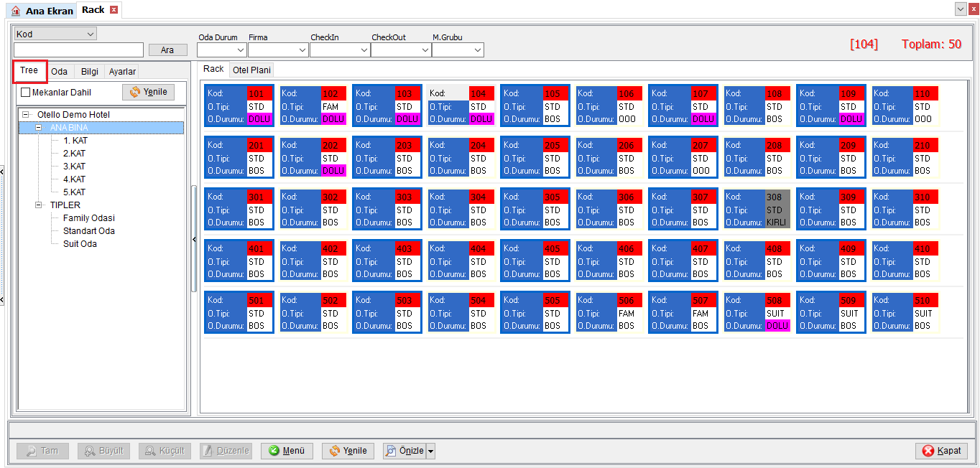Viewport: 980px width, 468px height.
Task: Open the CheckIn dropdown
Action: coord(364,50)
